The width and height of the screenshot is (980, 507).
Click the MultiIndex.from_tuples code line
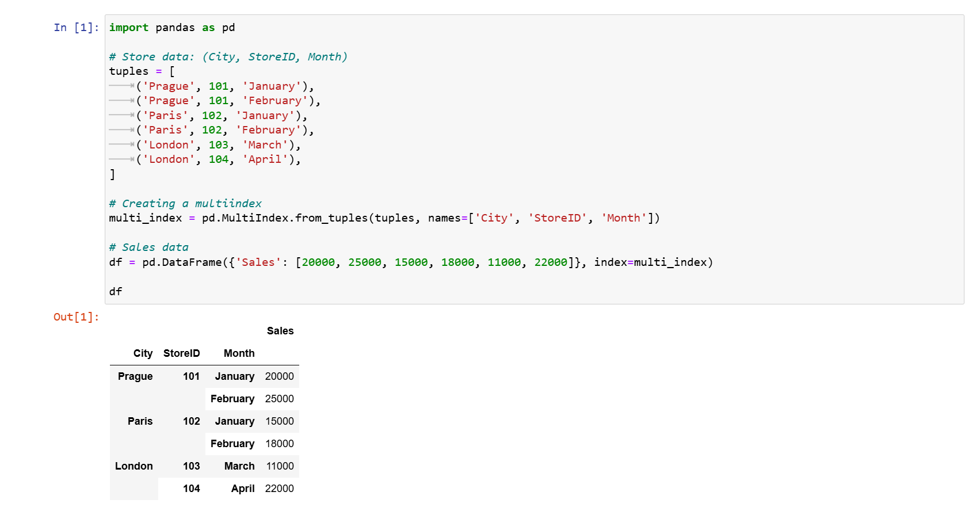point(384,218)
